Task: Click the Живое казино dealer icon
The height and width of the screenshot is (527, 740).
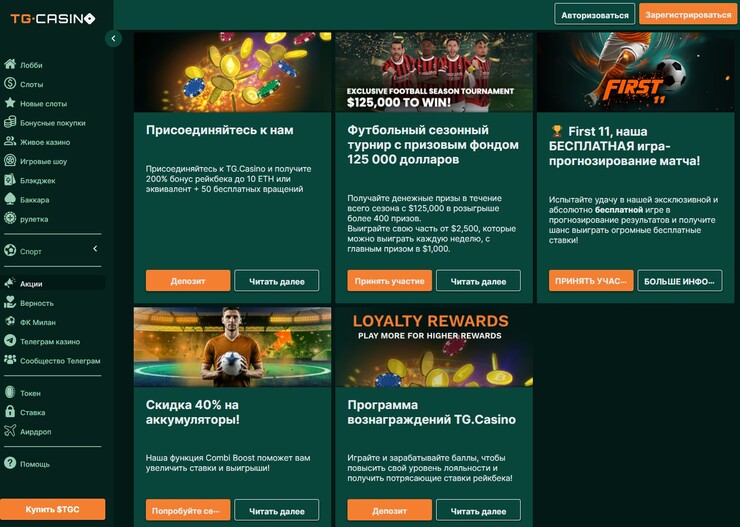Action: coord(10,141)
